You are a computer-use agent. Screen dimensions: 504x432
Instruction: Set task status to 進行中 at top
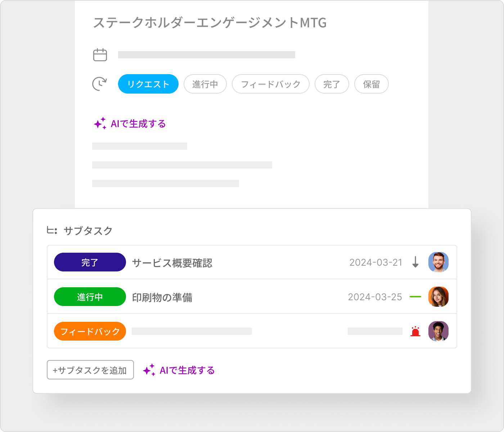(205, 84)
